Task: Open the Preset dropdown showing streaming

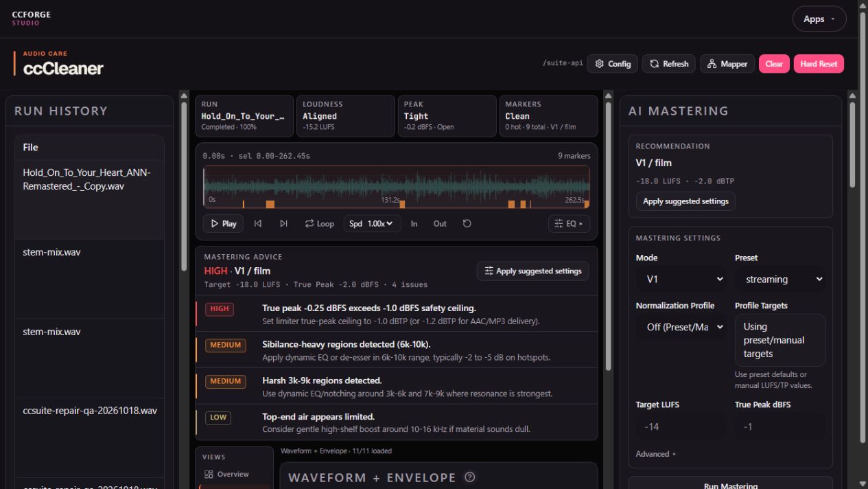Action: [x=780, y=280]
